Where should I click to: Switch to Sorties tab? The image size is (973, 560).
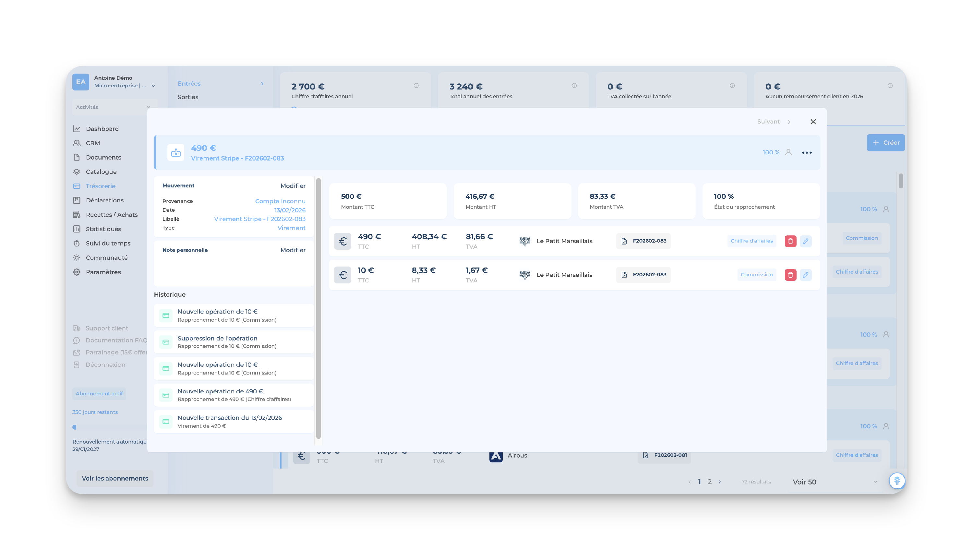[188, 97]
